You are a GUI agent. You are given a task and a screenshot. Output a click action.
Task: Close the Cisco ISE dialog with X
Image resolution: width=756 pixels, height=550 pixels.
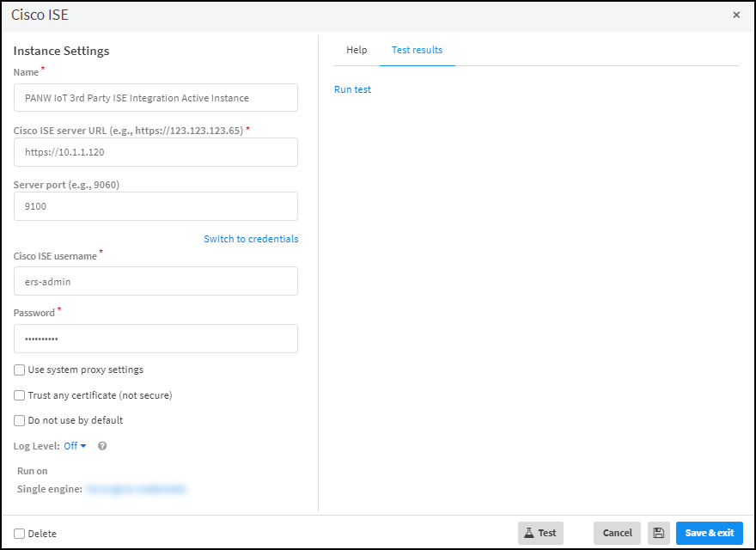tap(736, 15)
